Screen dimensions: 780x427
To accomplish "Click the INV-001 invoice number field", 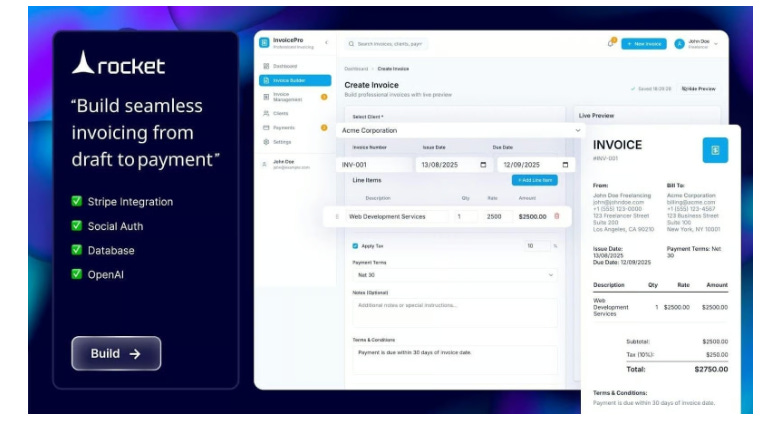I will click(375, 165).
